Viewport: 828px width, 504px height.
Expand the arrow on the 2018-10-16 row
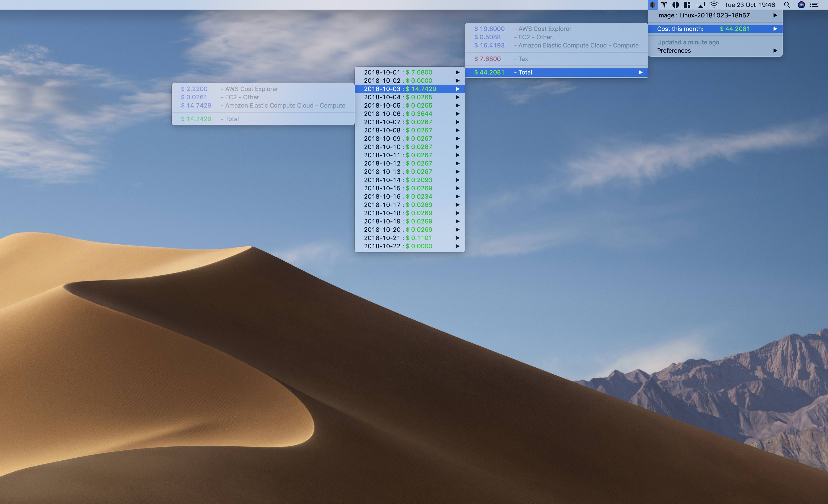tap(457, 196)
